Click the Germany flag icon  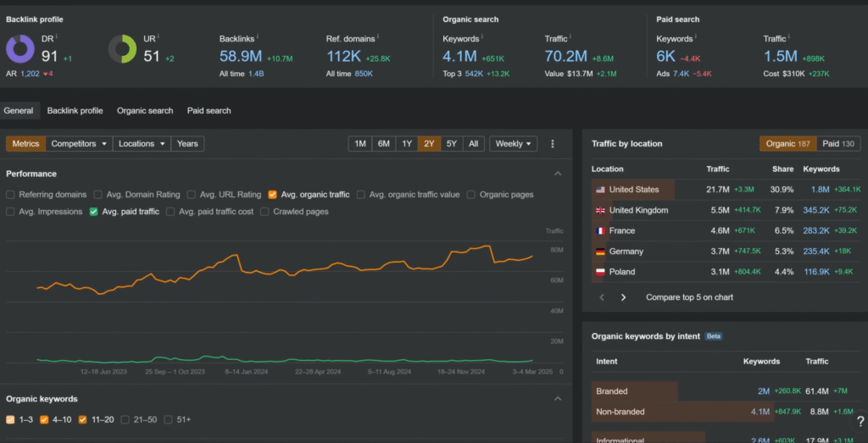click(600, 252)
